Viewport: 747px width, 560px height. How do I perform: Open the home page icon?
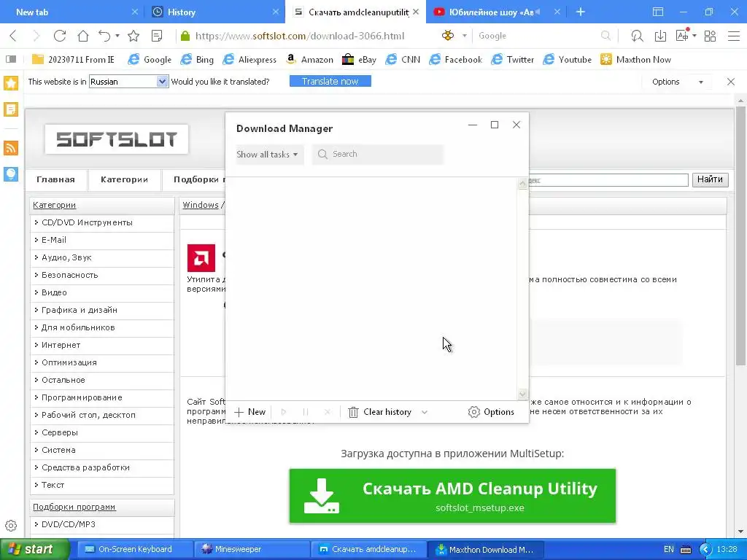point(83,36)
